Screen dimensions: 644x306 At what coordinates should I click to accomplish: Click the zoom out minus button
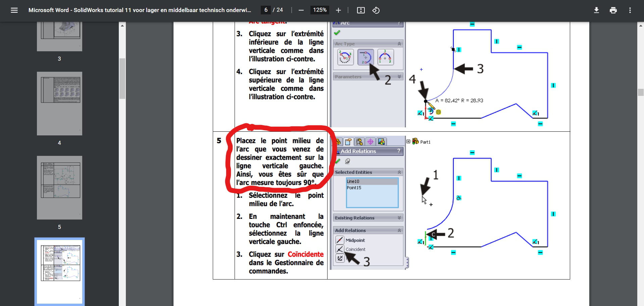[x=301, y=10]
